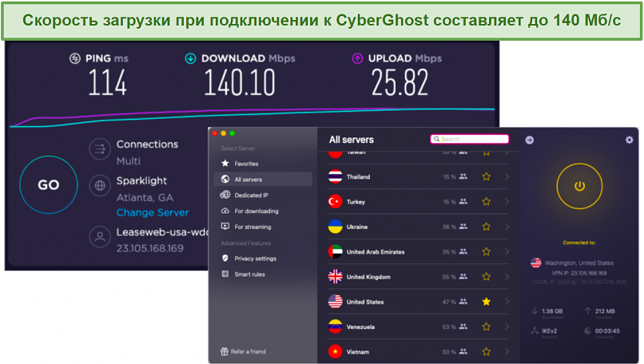This screenshot has width=644, height=364.
Task: Collapse server panel with arrow icon
Action: pos(530,140)
